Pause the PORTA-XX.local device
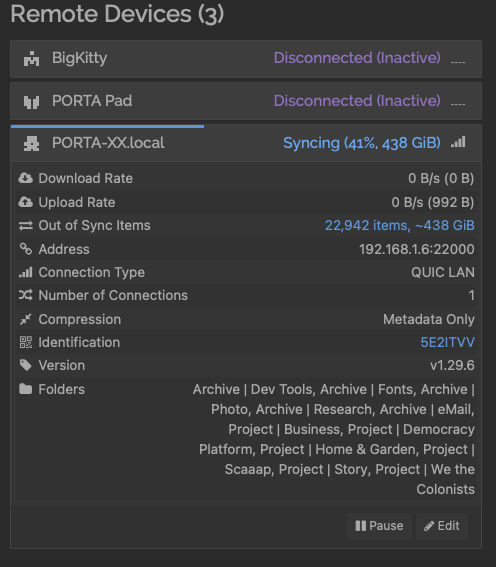The height and width of the screenshot is (567, 496). click(379, 526)
